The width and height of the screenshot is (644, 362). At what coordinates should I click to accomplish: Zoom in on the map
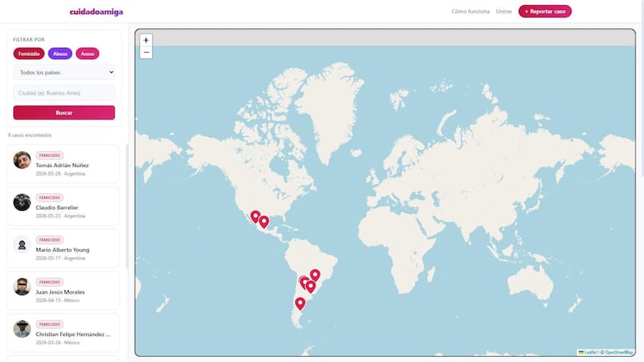[146, 40]
